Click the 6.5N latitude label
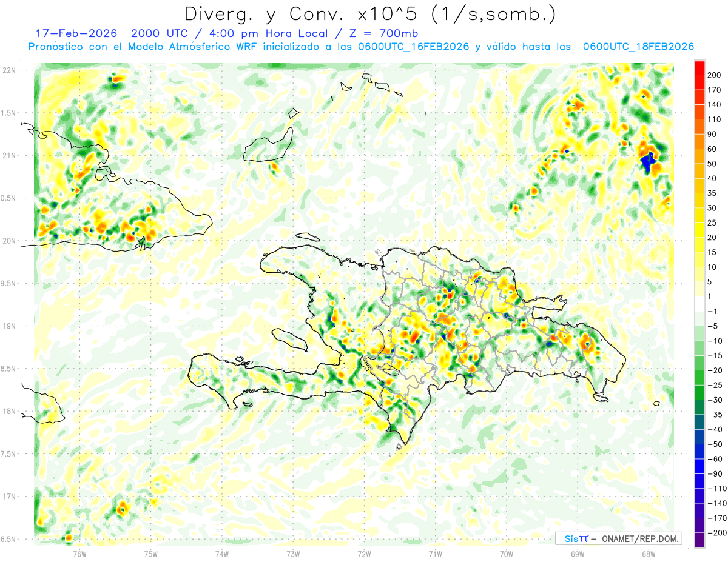This screenshot has width=728, height=562. pyautogui.click(x=9, y=539)
